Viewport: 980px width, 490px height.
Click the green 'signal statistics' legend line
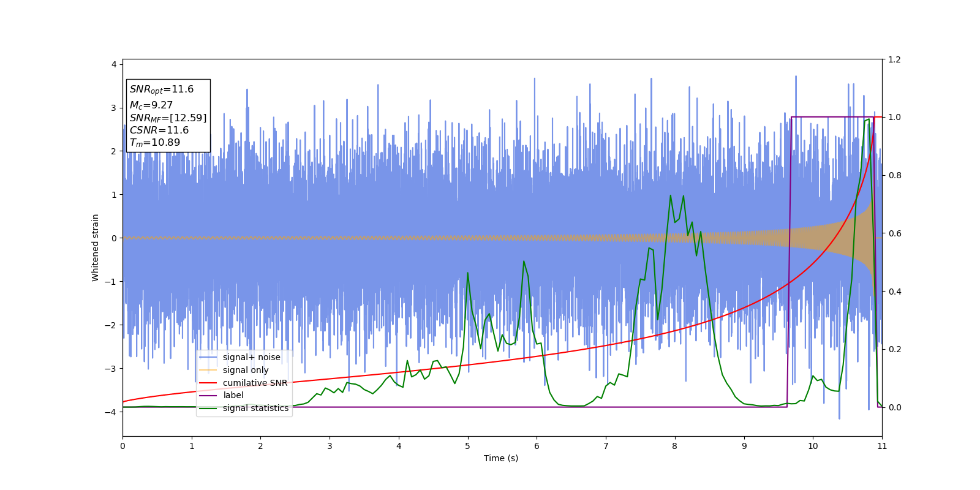click(x=208, y=408)
